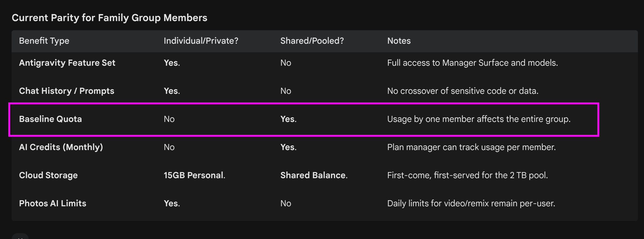Click the note on usage affecting the entire group
644x239 pixels.
point(479,119)
